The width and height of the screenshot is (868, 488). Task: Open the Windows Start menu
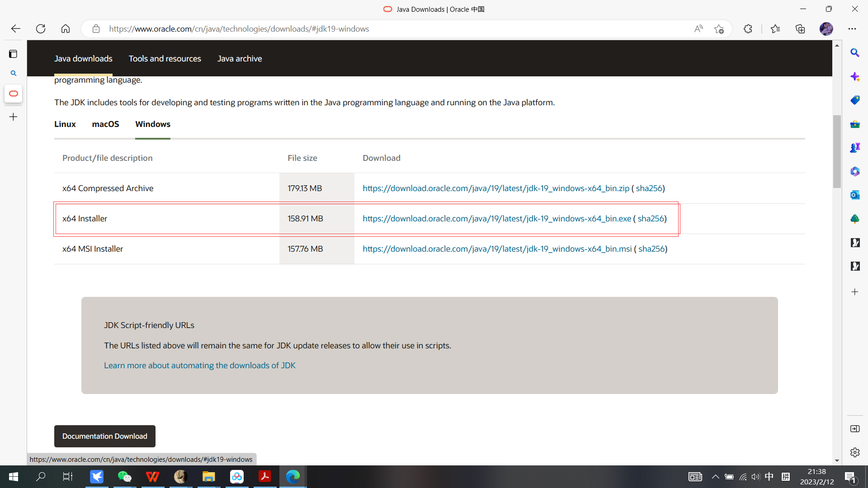click(x=14, y=477)
